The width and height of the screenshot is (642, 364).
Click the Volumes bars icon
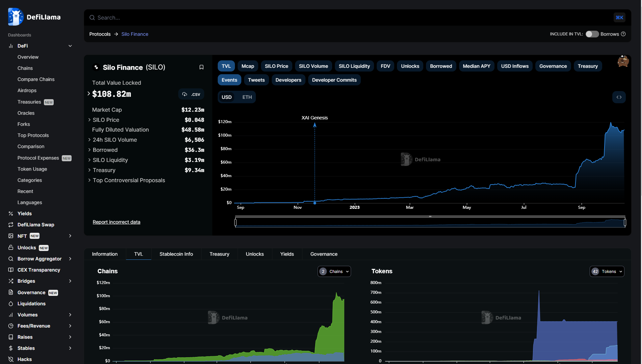[x=11, y=315]
